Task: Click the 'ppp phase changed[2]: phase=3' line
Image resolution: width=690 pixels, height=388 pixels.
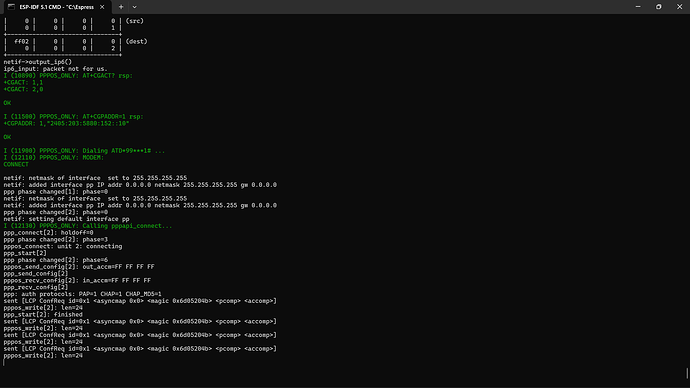Action: point(55,239)
